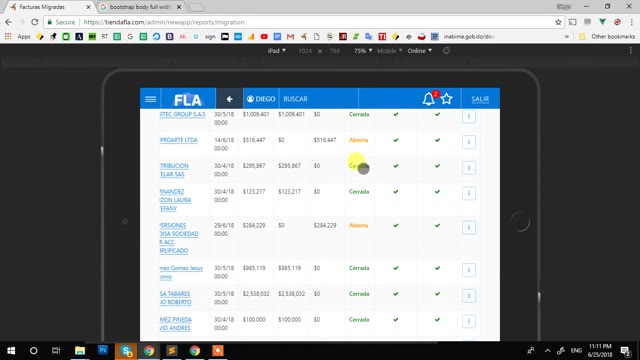Open the DIEGO user menu
Screen dimensions: 640x360
tap(261, 99)
